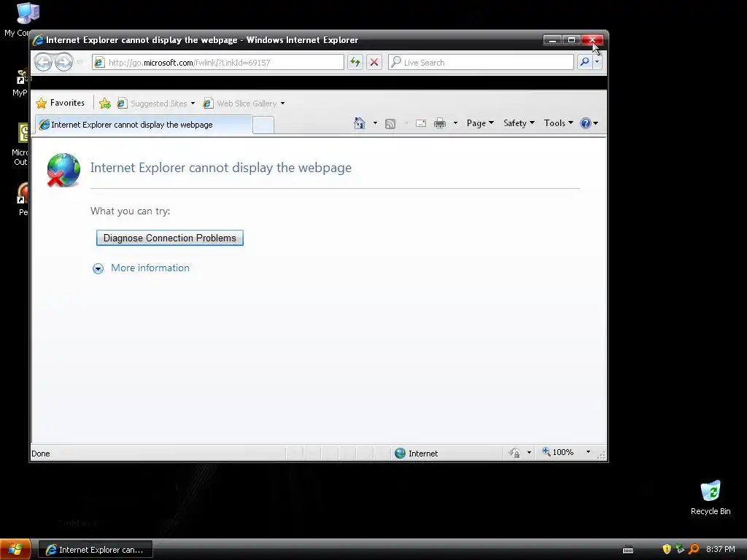The image size is (747, 560).
Task: Print the page with printer icon
Action: [440, 123]
